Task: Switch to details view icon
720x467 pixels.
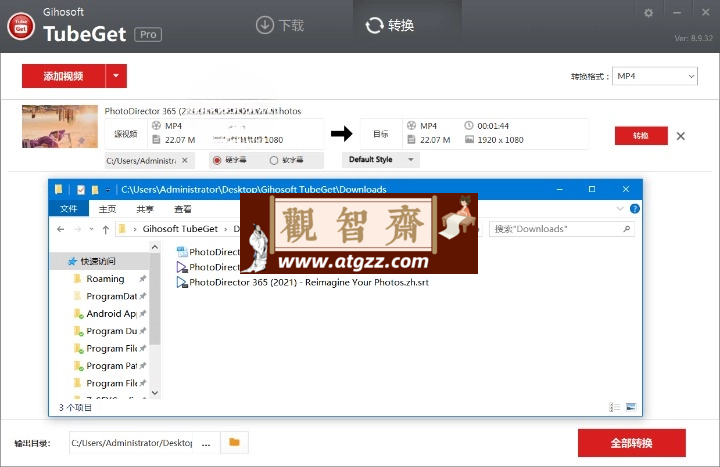Action: [x=615, y=407]
